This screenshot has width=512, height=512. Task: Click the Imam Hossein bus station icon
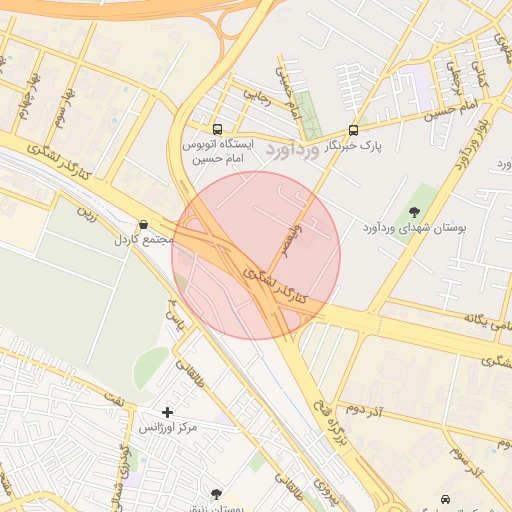tap(217, 129)
